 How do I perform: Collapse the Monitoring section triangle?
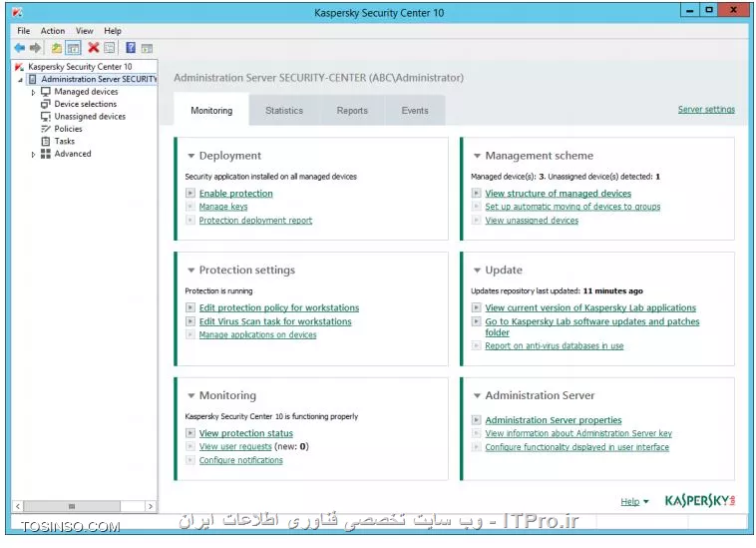tap(190, 395)
